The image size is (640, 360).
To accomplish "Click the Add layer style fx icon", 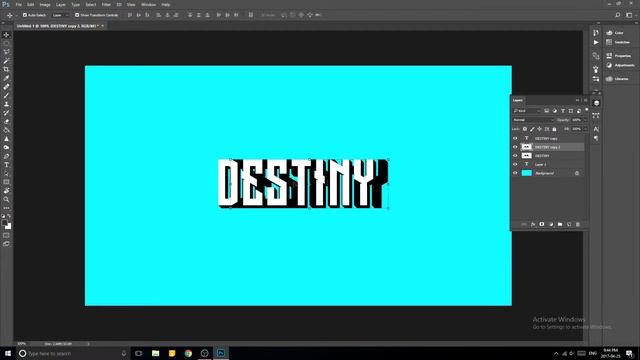I will coord(533,224).
